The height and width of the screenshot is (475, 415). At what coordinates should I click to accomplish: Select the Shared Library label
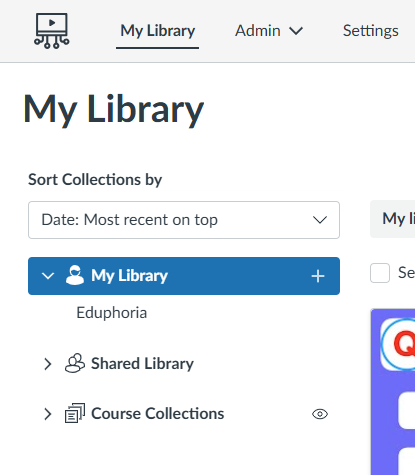(x=142, y=363)
